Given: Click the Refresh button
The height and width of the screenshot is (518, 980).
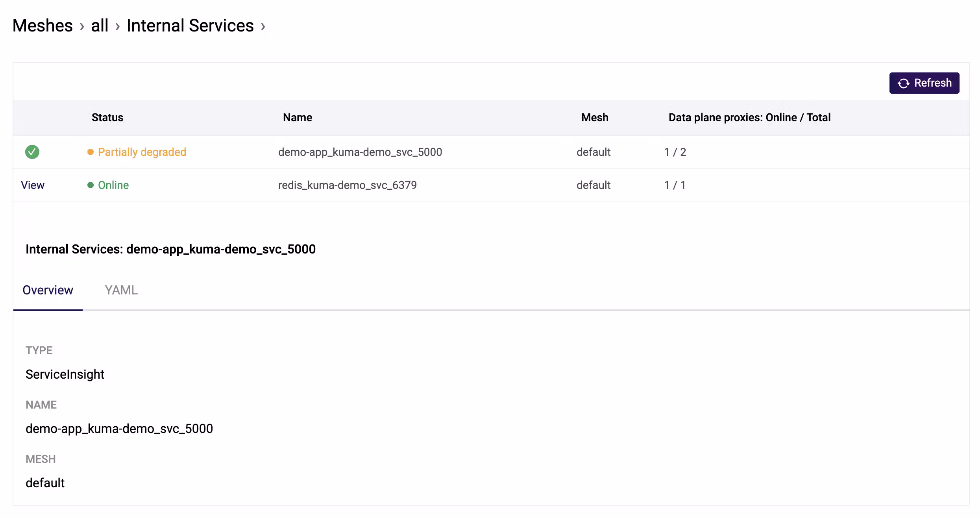Looking at the screenshot, I should (924, 83).
